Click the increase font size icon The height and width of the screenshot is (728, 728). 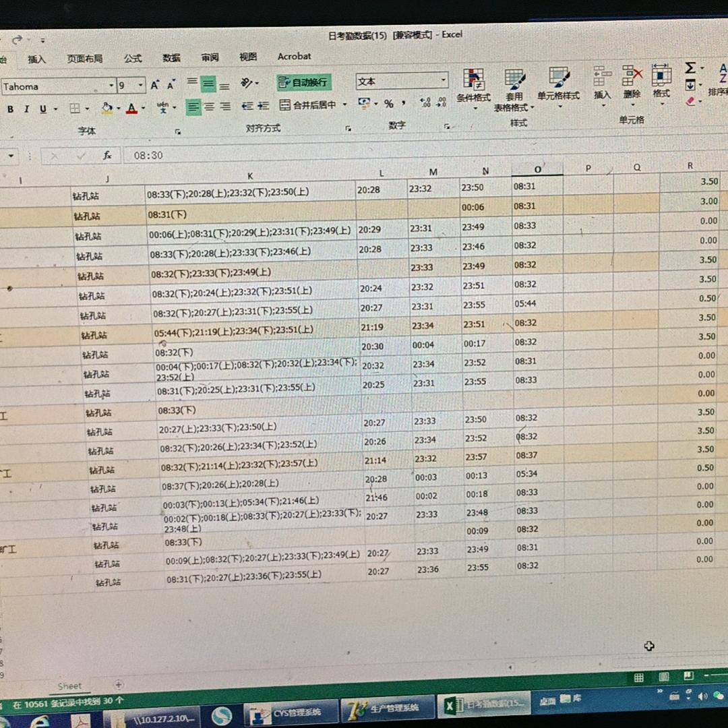pyautogui.click(x=155, y=85)
